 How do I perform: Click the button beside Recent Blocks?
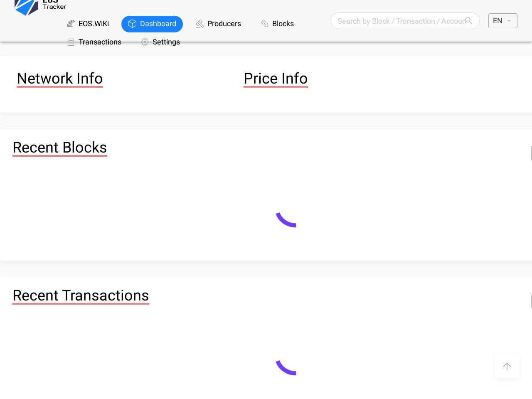[531, 153]
